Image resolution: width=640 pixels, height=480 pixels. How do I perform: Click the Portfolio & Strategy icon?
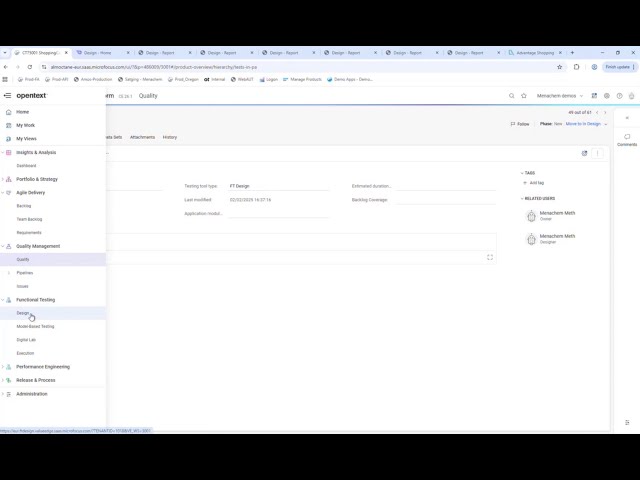point(9,179)
